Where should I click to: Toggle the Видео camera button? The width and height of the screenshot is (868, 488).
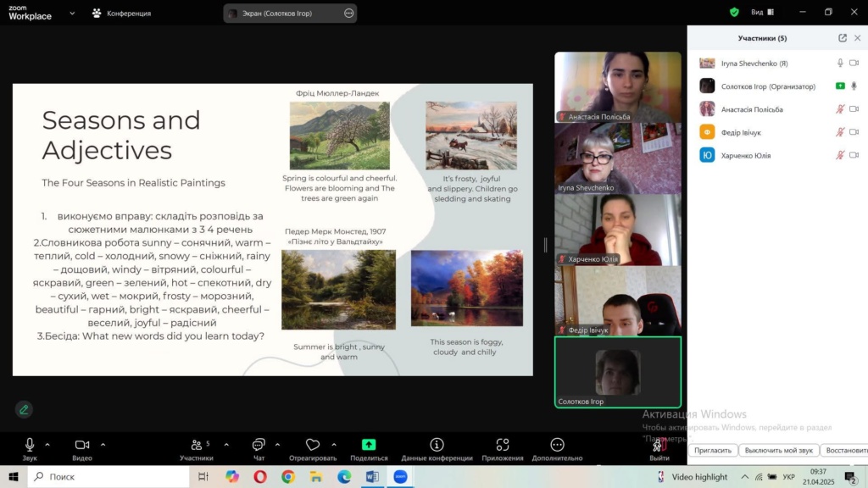coord(82,449)
